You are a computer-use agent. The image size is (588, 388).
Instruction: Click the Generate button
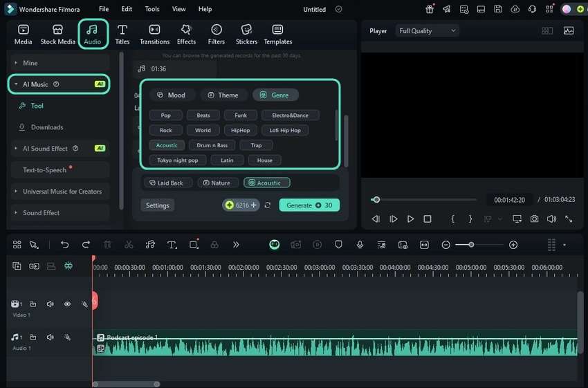[x=309, y=205]
